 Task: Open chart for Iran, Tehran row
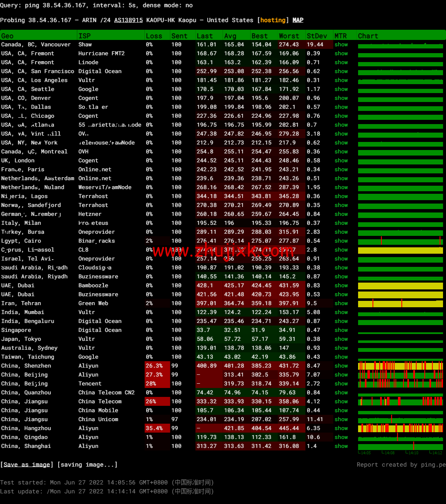pos(400,303)
